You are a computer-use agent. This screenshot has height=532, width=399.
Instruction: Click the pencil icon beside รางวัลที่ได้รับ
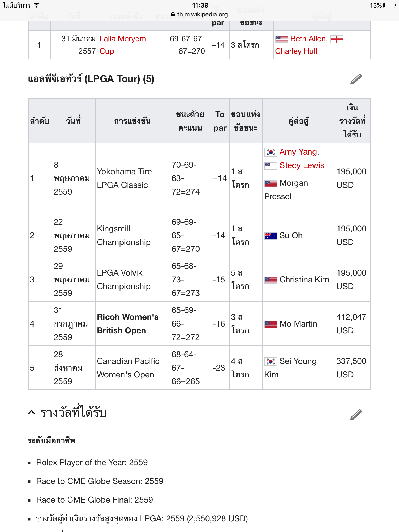pyautogui.click(x=356, y=414)
